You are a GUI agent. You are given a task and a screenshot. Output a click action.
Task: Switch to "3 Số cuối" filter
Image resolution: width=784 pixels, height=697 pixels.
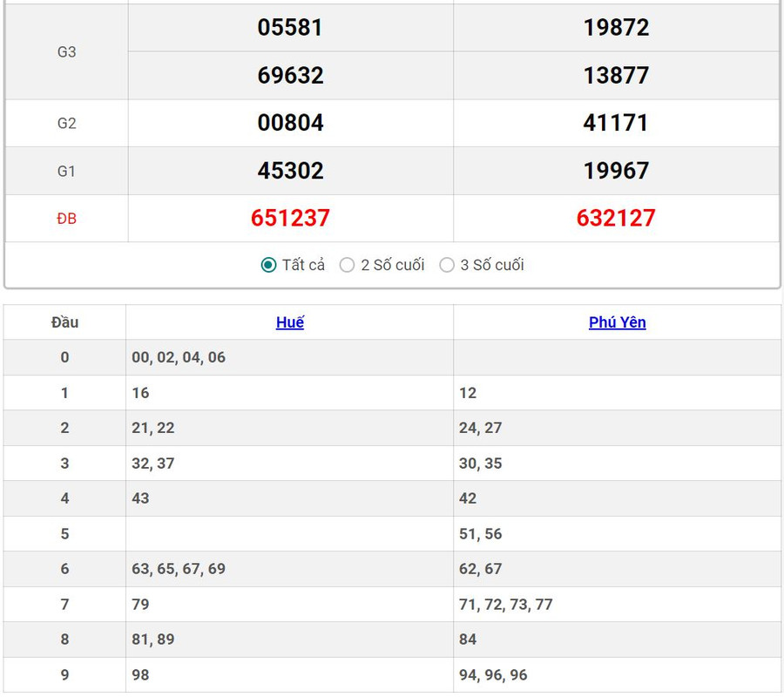447,265
